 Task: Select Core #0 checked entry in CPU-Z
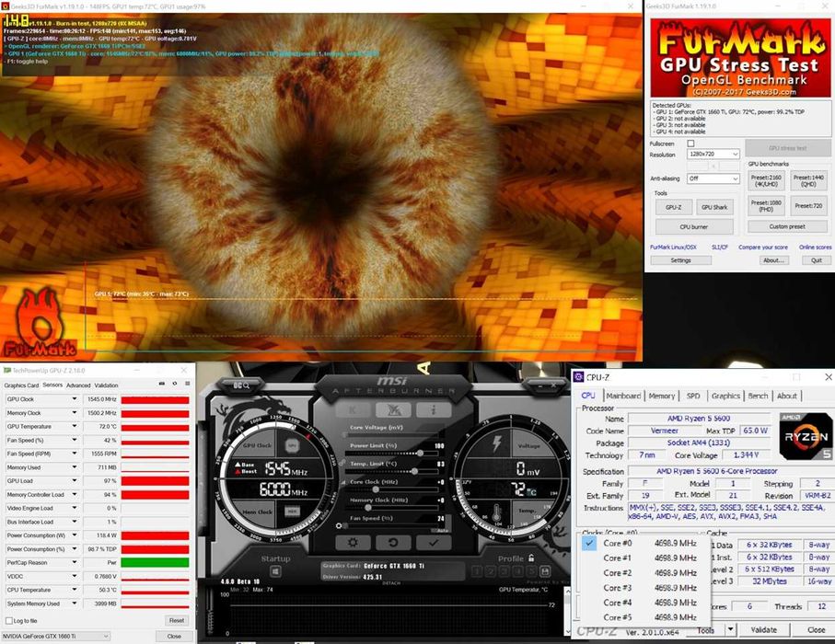point(644,543)
